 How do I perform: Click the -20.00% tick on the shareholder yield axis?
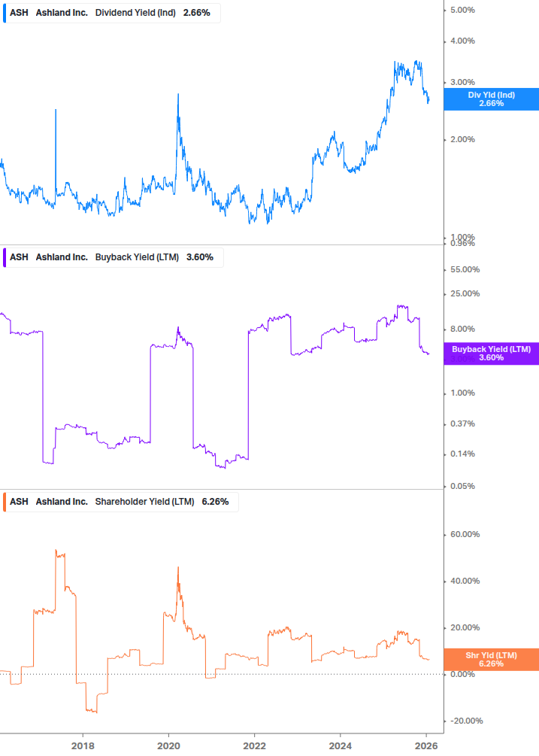point(466,721)
